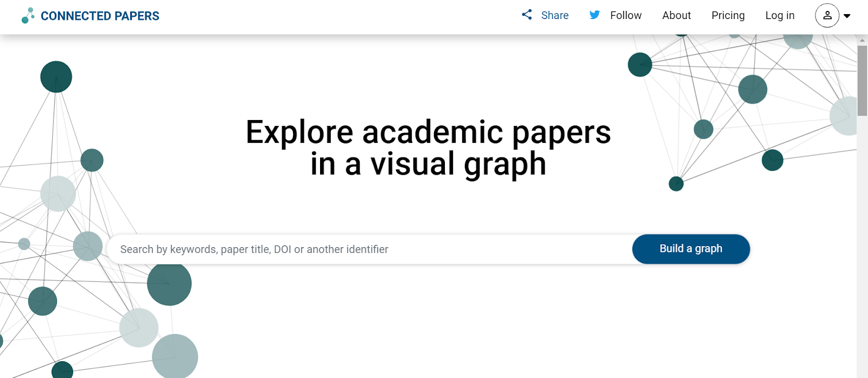Open the About page
The width and height of the screenshot is (868, 378).
click(676, 15)
